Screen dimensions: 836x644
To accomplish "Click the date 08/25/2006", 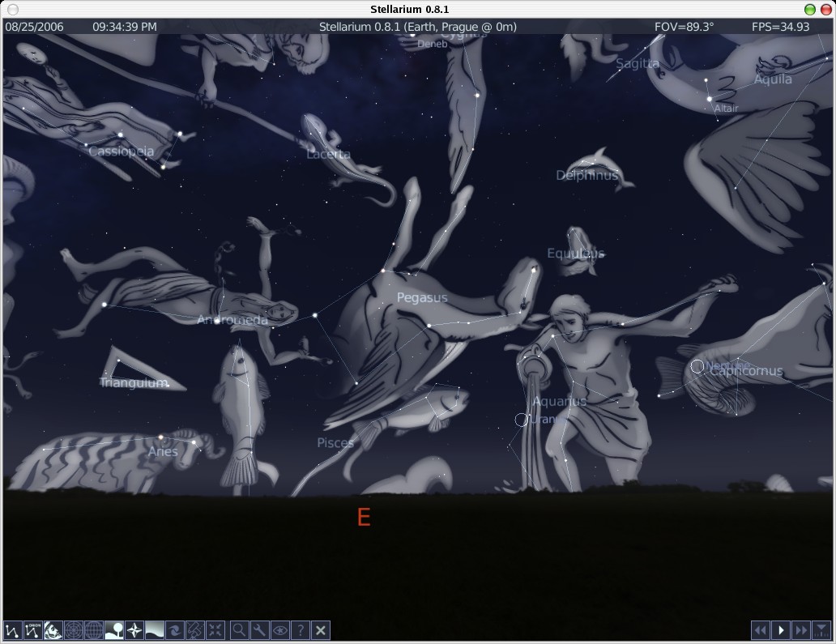I will pos(34,27).
